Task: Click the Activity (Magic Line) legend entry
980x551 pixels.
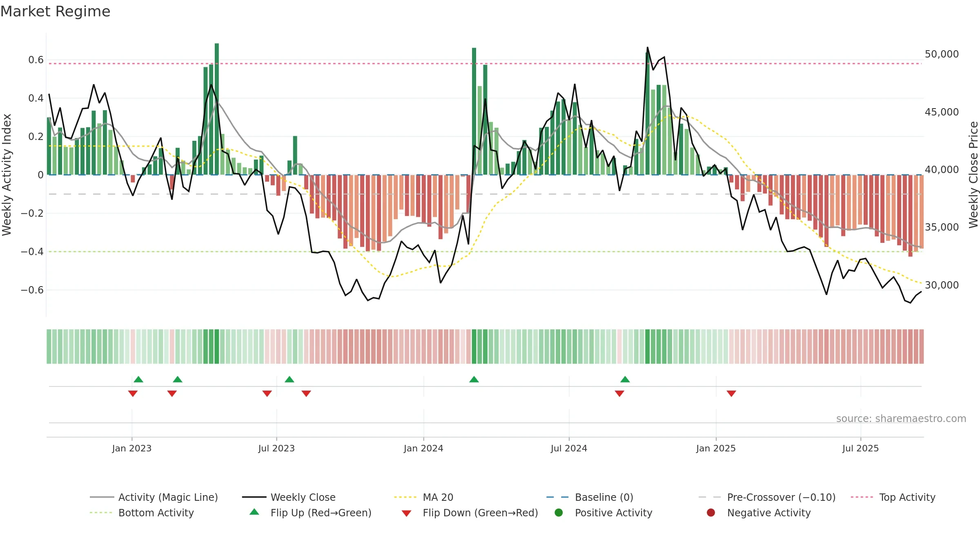Action: pos(154,497)
